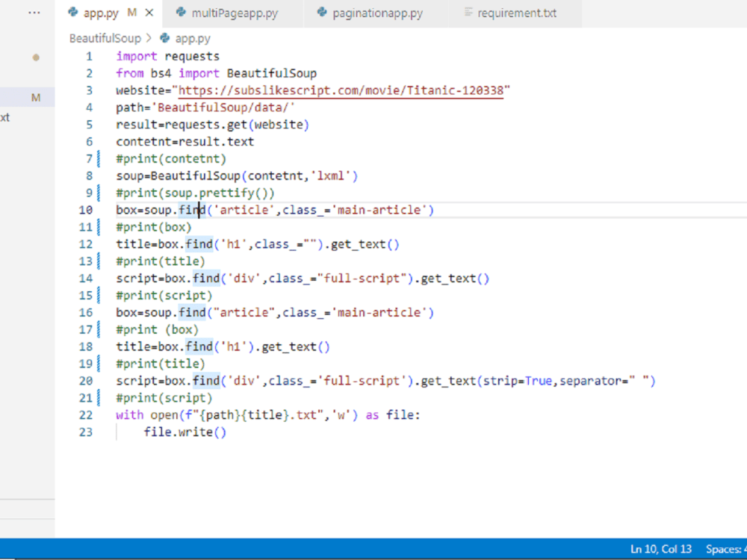Click the Ln 10, Col 13 status indicator
The height and width of the screenshot is (560, 747).
[x=661, y=549]
